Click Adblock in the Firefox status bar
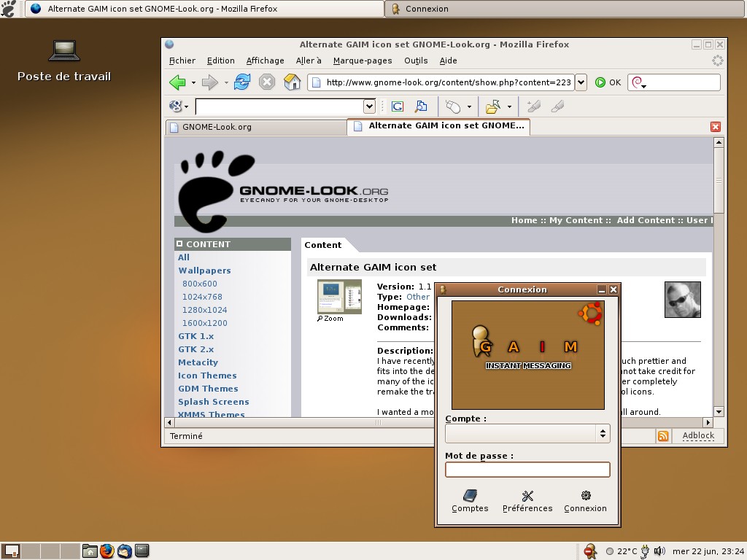Screen dimensions: 747x560 698,435
